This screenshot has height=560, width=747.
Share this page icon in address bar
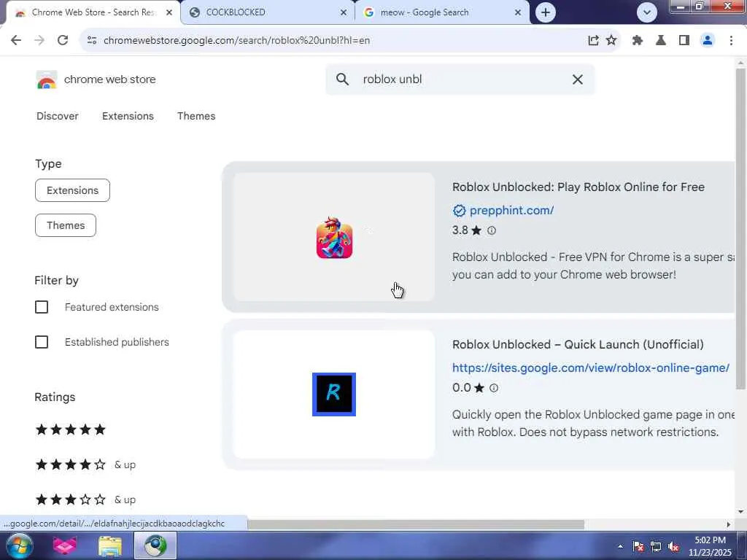(x=593, y=41)
